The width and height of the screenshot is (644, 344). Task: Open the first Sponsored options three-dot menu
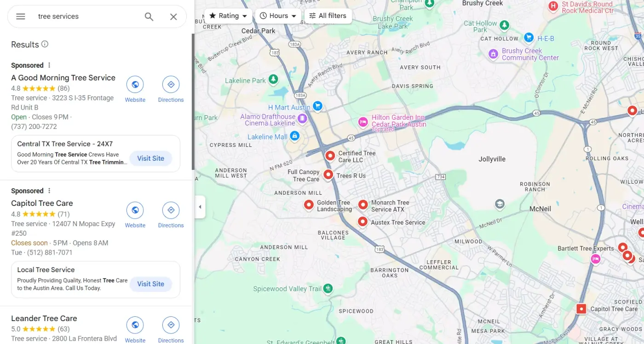[50, 65]
